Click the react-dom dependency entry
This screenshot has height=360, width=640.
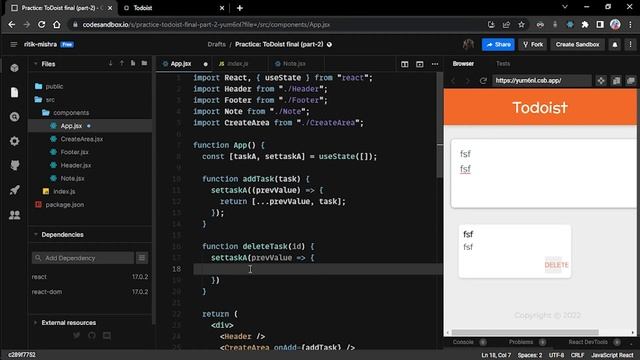90,292
